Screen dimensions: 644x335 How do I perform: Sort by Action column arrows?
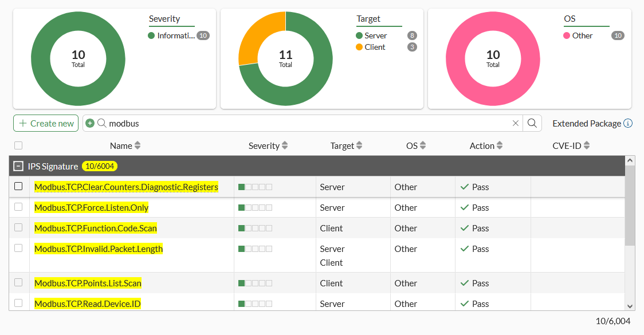coord(500,146)
